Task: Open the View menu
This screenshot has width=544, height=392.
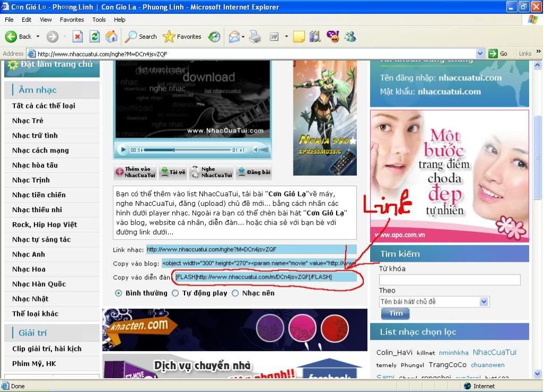Action: pyautogui.click(x=46, y=20)
